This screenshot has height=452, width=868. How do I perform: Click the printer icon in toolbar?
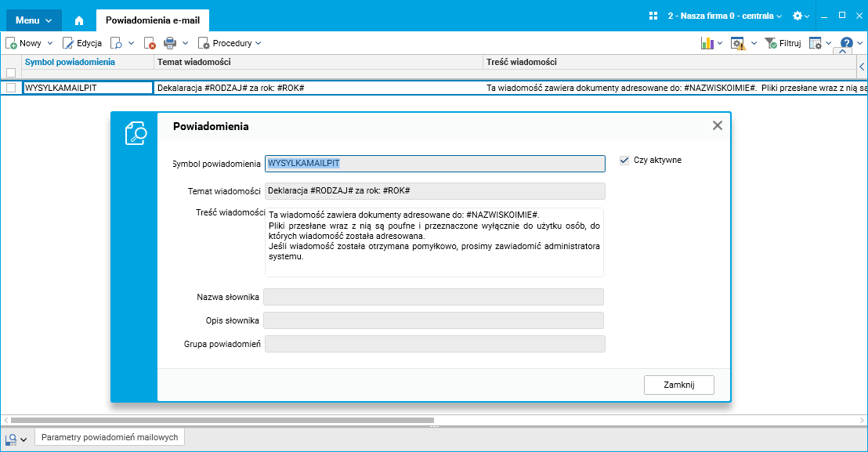point(170,43)
